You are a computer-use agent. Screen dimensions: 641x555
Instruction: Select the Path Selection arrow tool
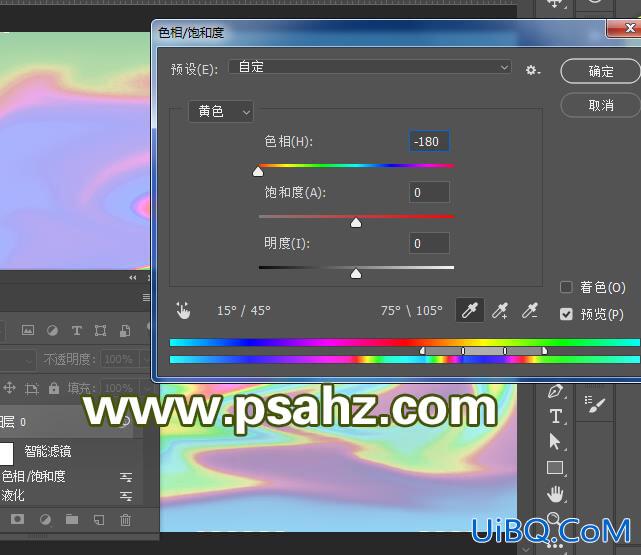[x=555, y=442]
